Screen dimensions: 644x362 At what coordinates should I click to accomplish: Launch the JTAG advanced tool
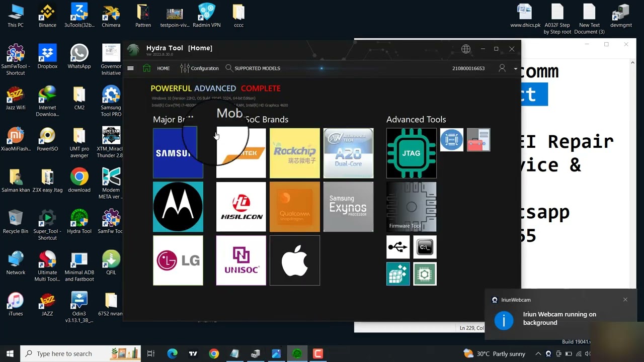pyautogui.click(x=412, y=153)
